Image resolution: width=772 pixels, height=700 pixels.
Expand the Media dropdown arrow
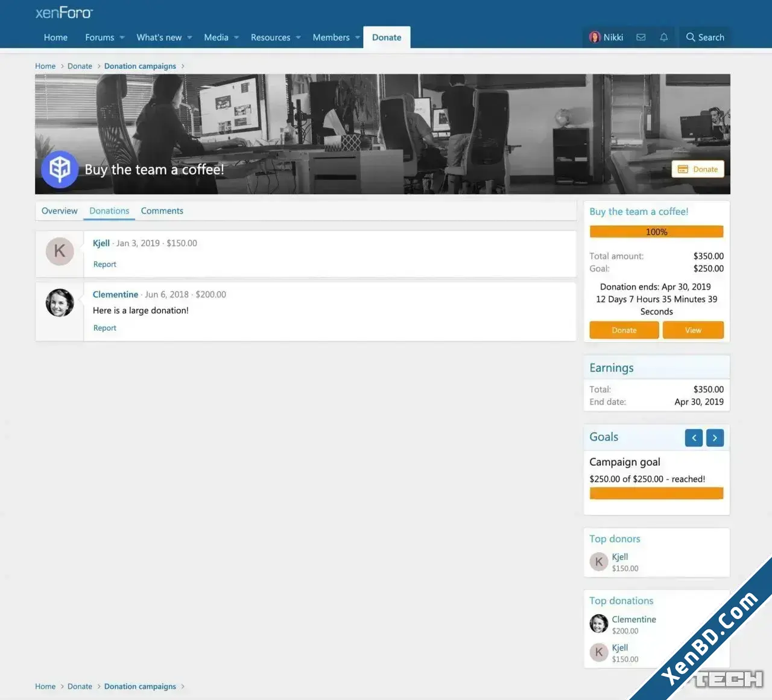[x=236, y=37]
